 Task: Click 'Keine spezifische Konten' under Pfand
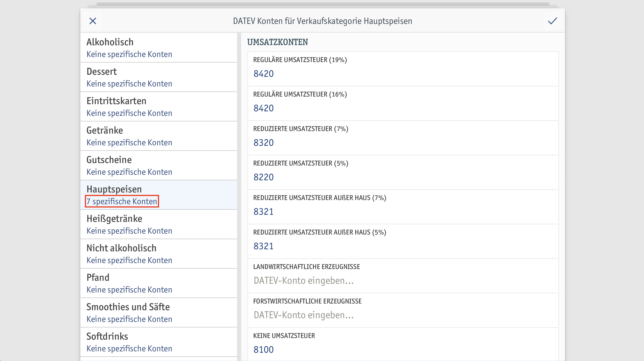click(129, 290)
